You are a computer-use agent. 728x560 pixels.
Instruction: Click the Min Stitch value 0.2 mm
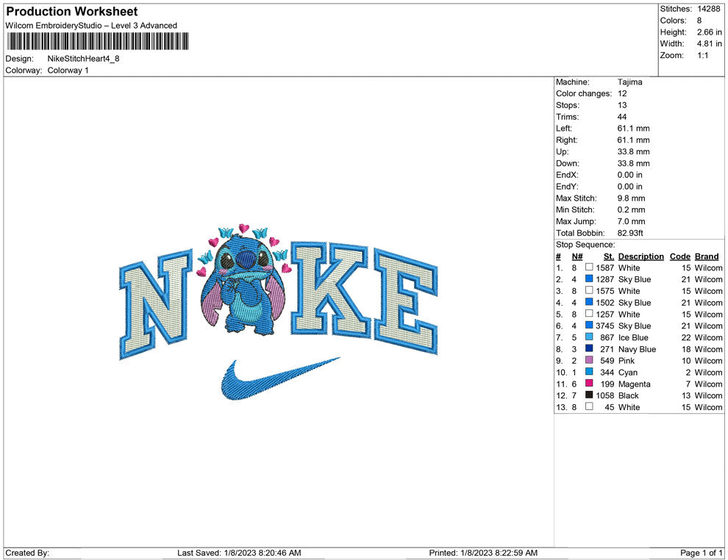[x=631, y=209]
